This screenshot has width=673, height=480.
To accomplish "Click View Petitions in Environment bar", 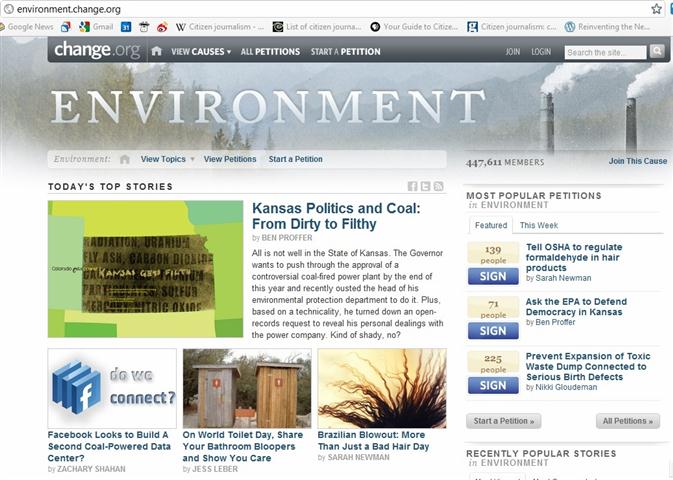I will click(230, 159).
